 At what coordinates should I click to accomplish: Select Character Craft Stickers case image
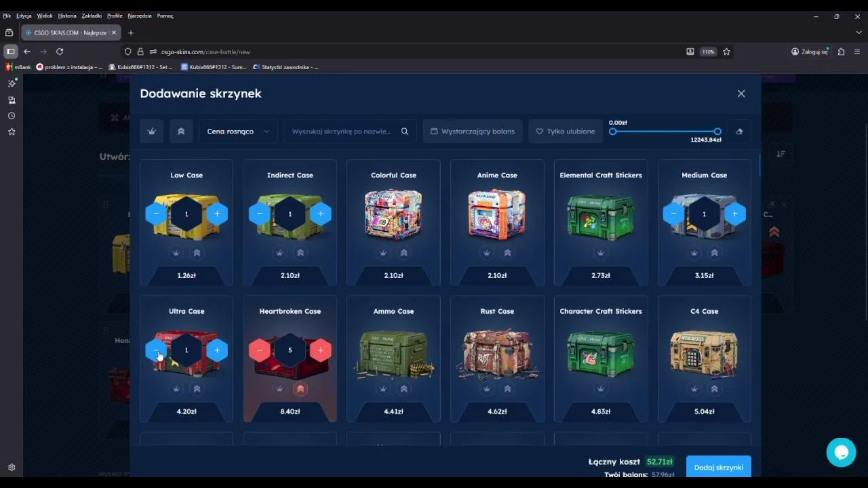point(601,352)
